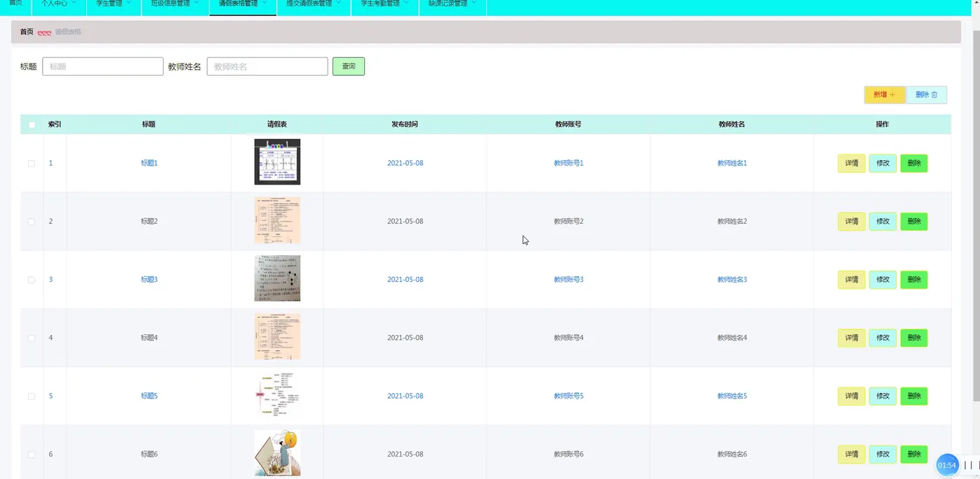Click green 删除 for 标题6 row
The width and height of the screenshot is (980, 479).
click(x=914, y=455)
